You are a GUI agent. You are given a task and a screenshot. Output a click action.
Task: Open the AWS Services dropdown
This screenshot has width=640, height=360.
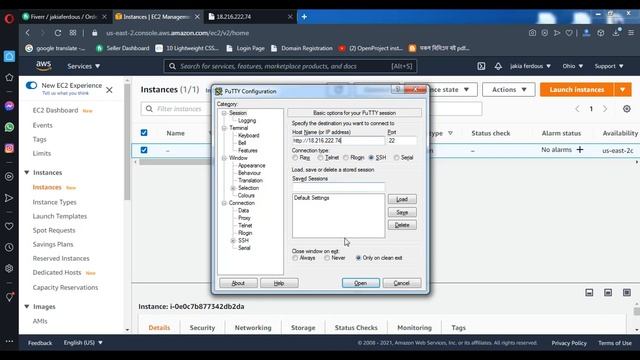click(84, 66)
